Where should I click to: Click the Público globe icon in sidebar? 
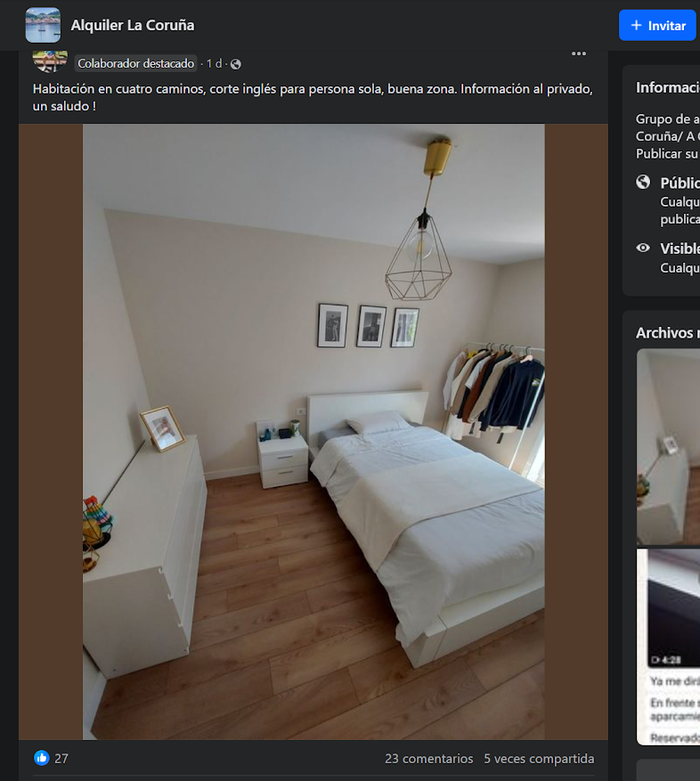(x=643, y=182)
